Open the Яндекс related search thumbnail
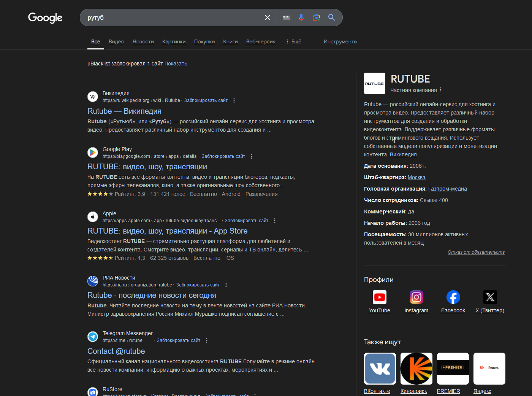The height and width of the screenshot is (396, 532). tap(489, 369)
